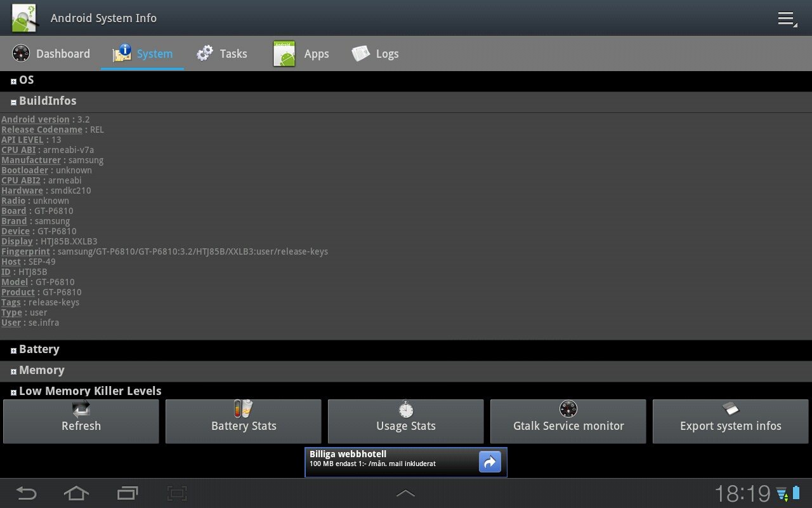
Task: Tap the up chevron in the navigation bar
Action: click(406, 493)
